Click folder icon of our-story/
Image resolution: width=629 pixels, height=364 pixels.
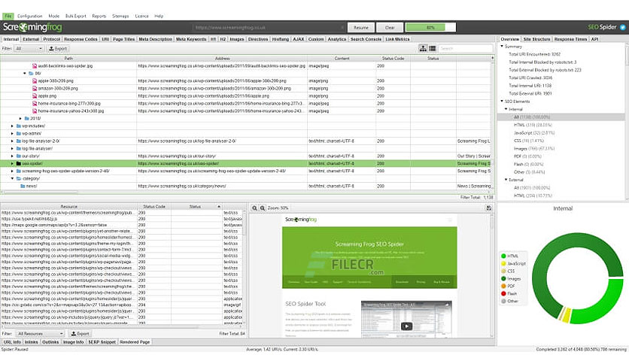[19, 156]
